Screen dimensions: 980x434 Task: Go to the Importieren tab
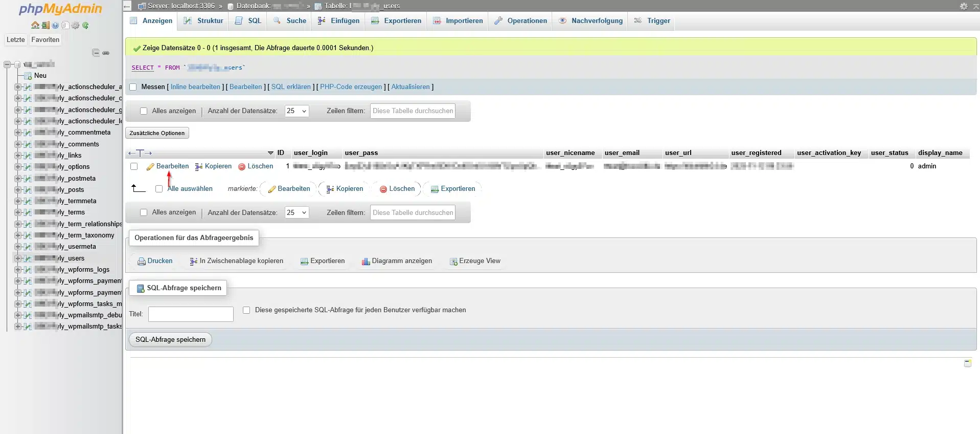[458, 21]
